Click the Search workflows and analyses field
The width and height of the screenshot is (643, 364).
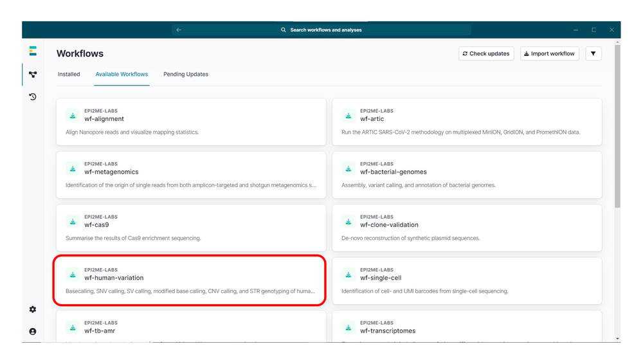tap(321, 30)
